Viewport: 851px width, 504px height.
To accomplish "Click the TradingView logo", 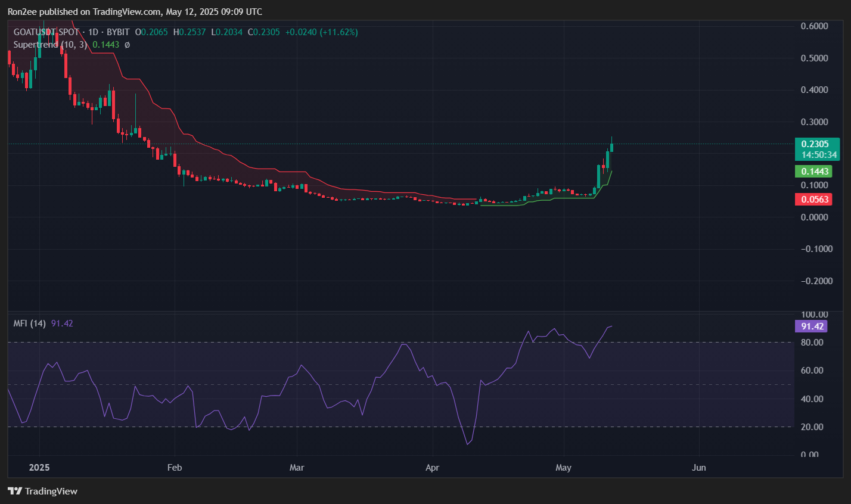I will pyautogui.click(x=14, y=491).
